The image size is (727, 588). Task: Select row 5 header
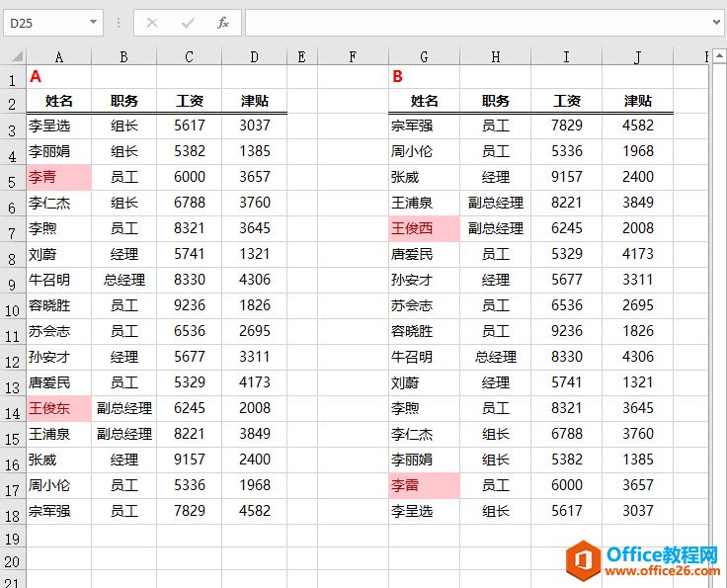pos(13,180)
